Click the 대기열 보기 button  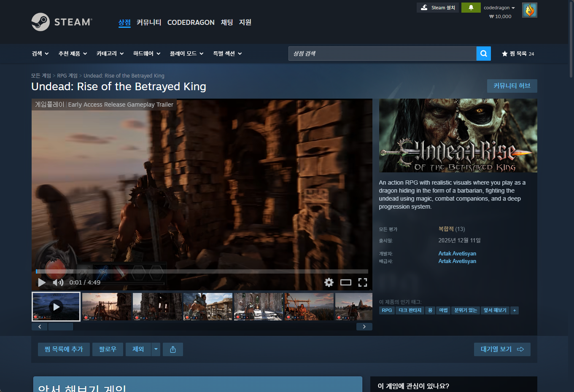[x=502, y=349]
